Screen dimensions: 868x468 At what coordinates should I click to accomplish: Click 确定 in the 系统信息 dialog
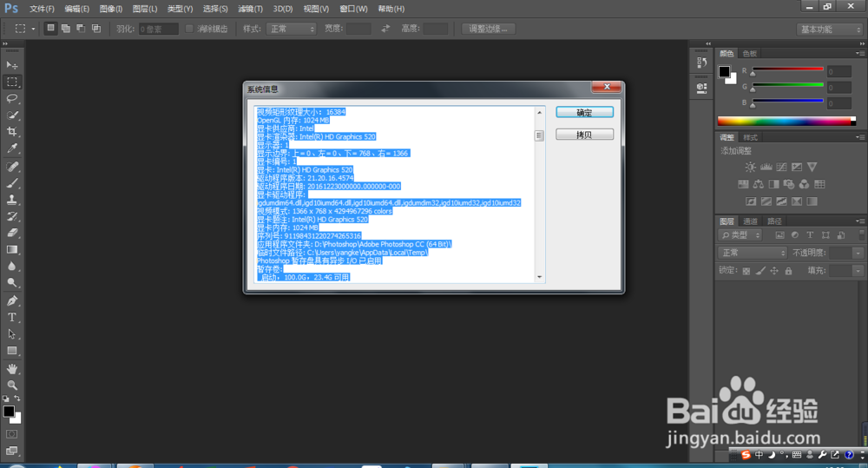point(584,112)
